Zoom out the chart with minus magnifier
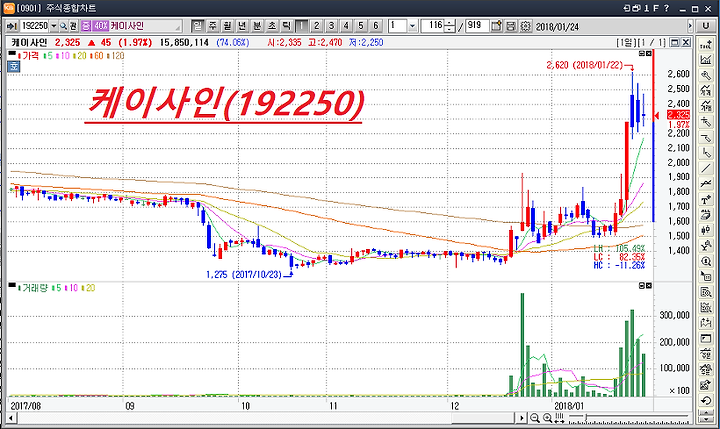The height and width of the screenshot is (429, 720). [x=535, y=418]
